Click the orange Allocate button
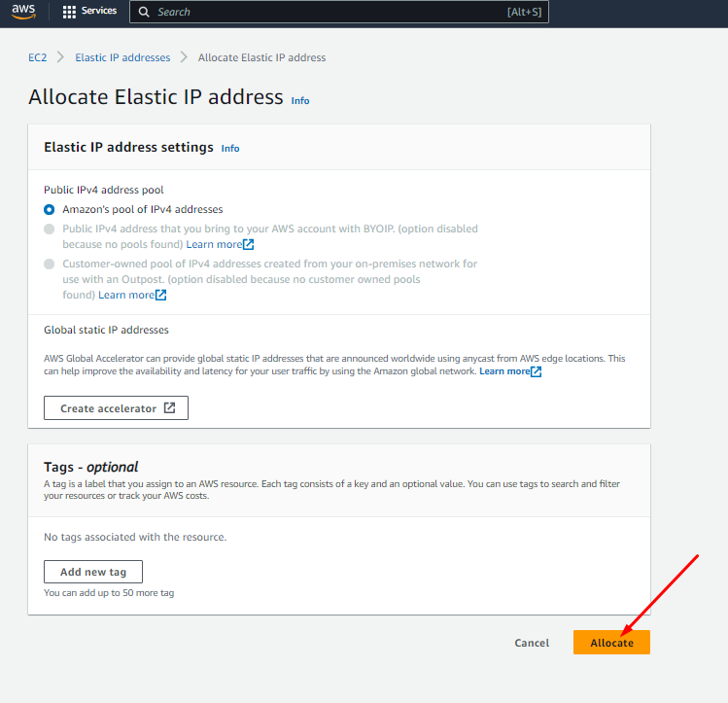The width and height of the screenshot is (728, 703). coord(611,643)
